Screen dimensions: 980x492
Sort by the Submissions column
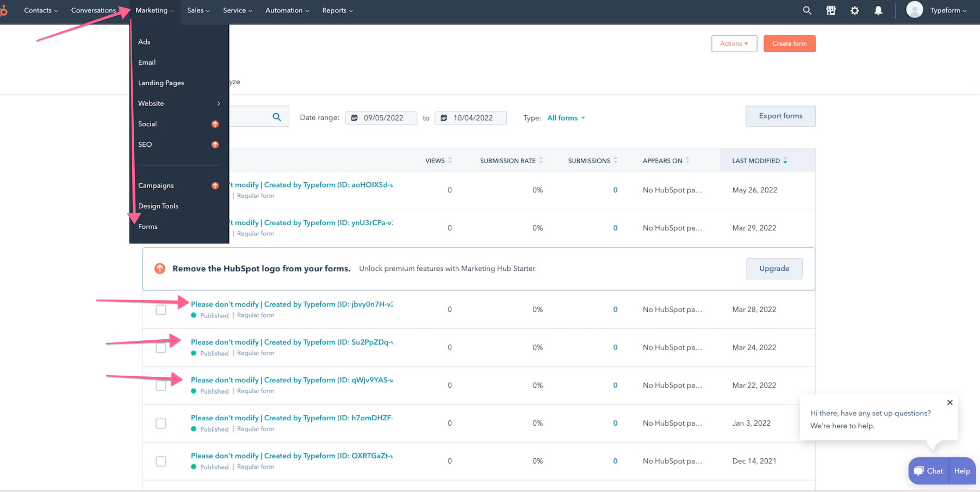click(x=593, y=160)
